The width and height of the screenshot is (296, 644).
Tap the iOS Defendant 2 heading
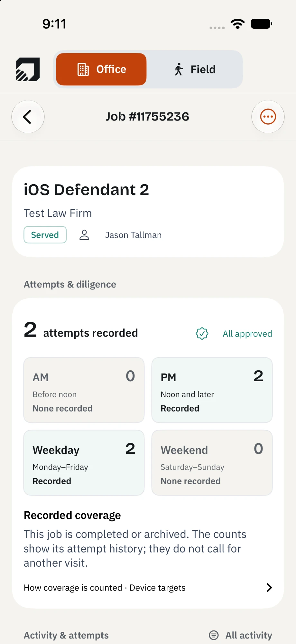(x=86, y=190)
